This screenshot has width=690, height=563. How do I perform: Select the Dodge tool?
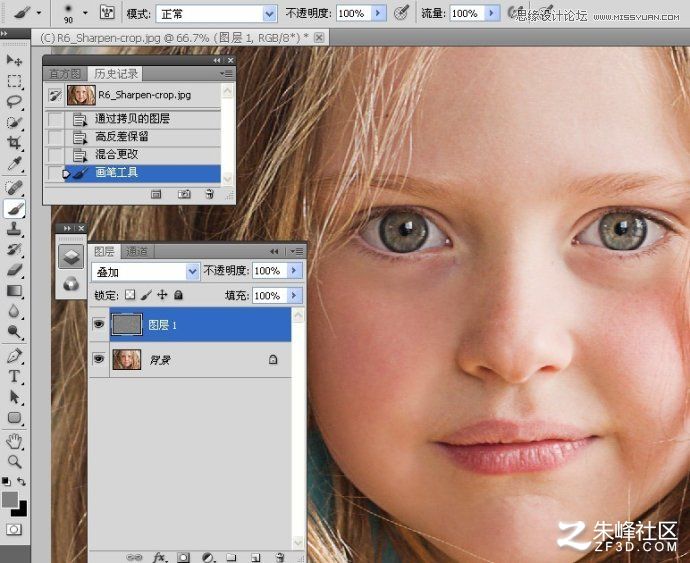click(x=14, y=331)
